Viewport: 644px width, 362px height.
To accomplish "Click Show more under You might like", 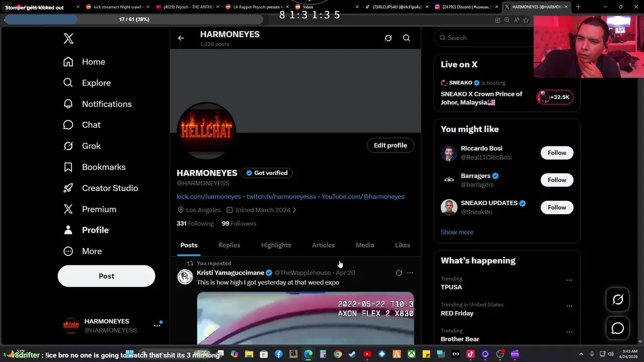I will [x=457, y=232].
